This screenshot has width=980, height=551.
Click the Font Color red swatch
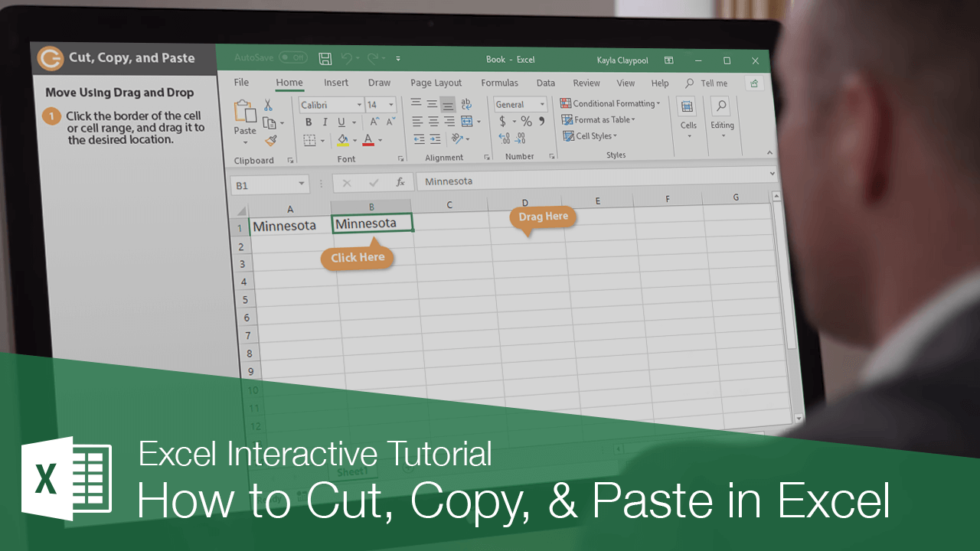pyautogui.click(x=367, y=144)
